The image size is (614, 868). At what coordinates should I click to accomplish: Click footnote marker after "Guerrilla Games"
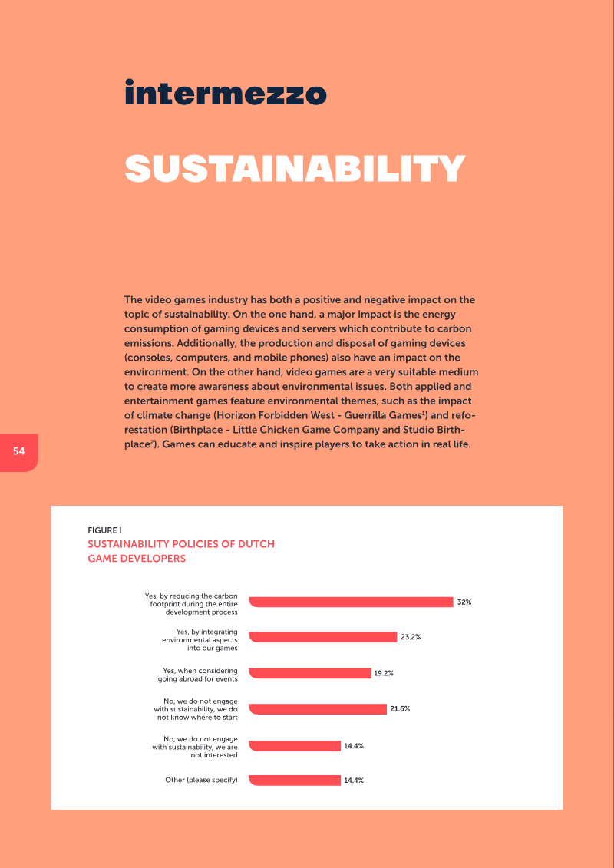[x=424, y=413]
